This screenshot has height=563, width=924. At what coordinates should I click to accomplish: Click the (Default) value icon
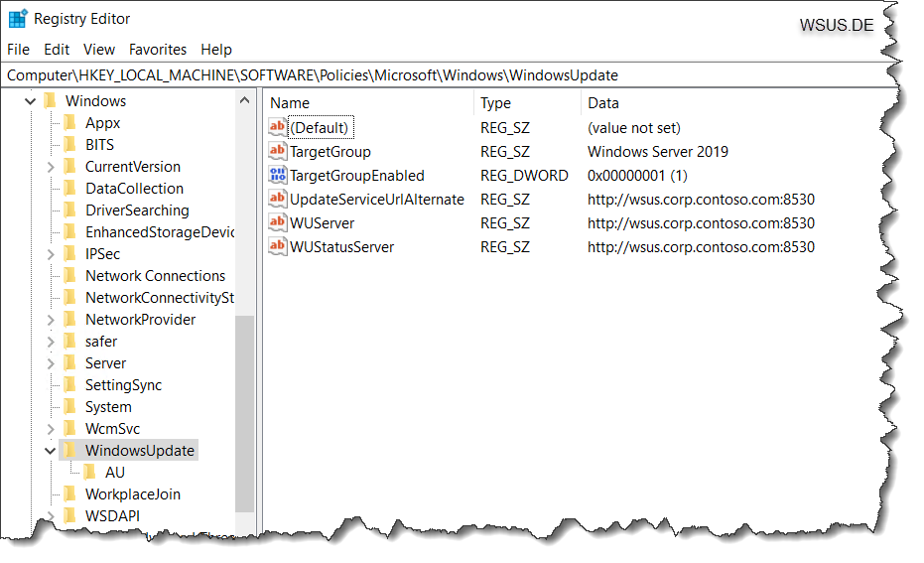click(278, 127)
